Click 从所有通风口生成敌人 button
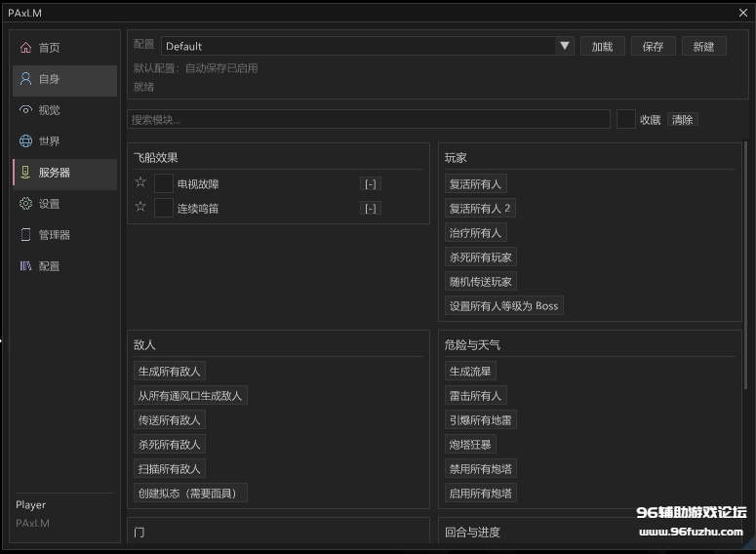Image resolution: width=756 pixels, height=554 pixels. coord(190,395)
